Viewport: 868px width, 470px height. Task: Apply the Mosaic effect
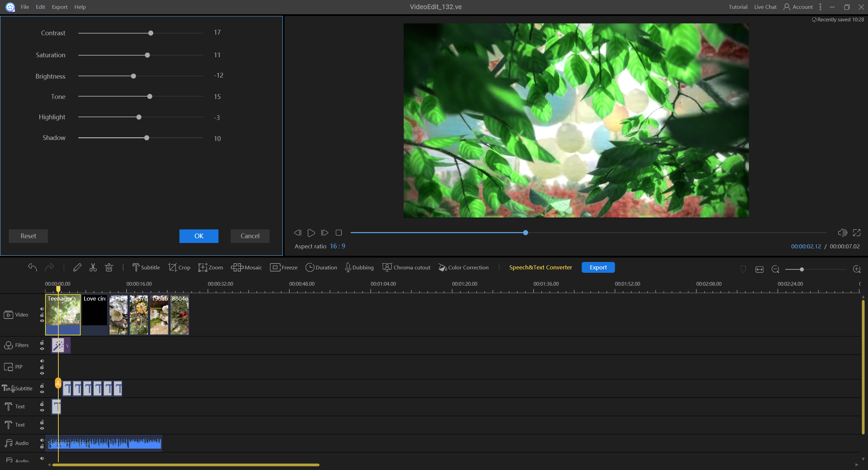tap(247, 267)
